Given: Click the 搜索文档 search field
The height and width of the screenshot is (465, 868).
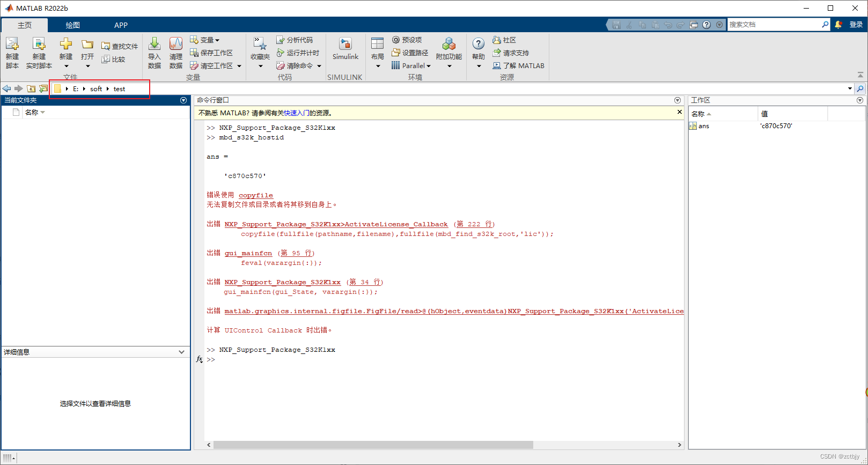Looking at the screenshot, I should [774, 25].
